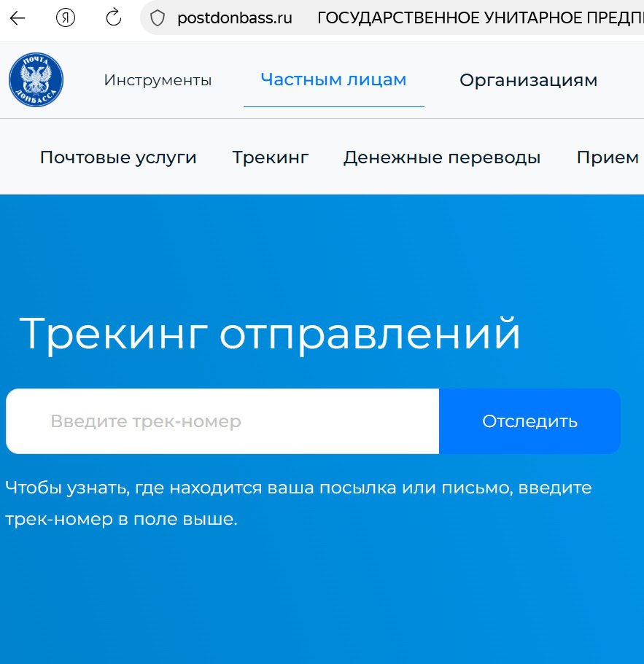
Task: Switch to the Частным лицам tab
Action: (333, 79)
